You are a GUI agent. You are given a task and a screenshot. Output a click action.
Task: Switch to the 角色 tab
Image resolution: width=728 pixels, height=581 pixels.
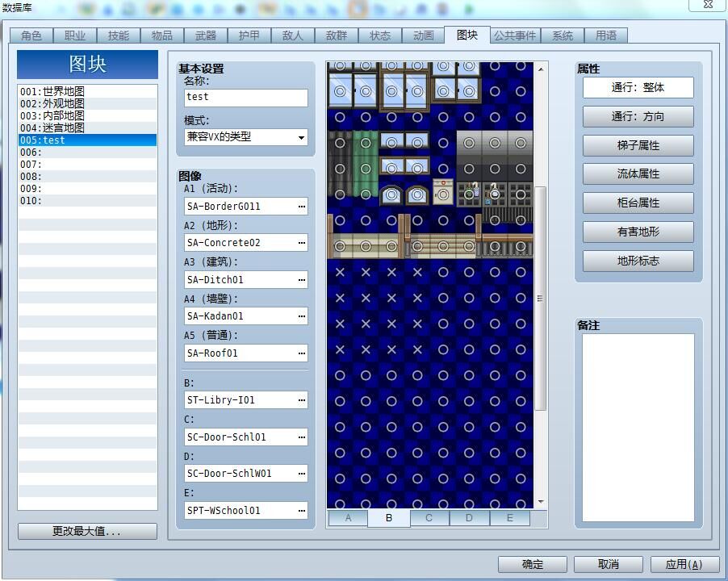(x=31, y=36)
